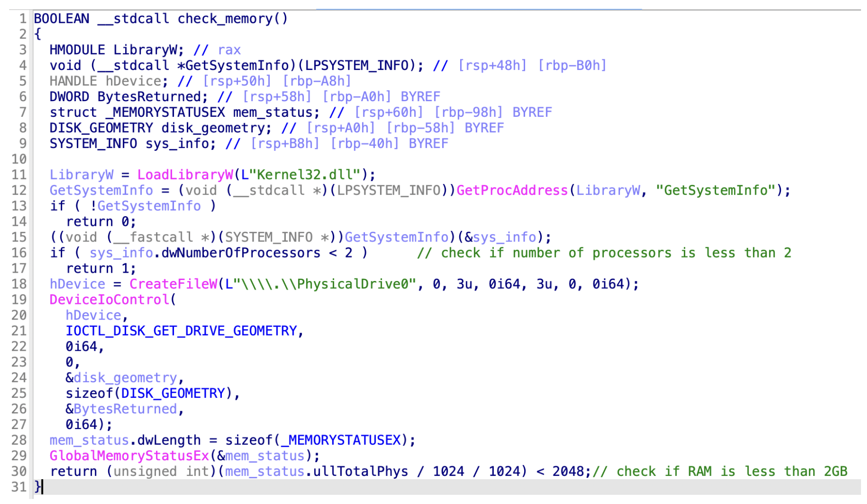
Task: Click GlobalMemoryStatusEx function call
Action: click(x=129, y=456)
